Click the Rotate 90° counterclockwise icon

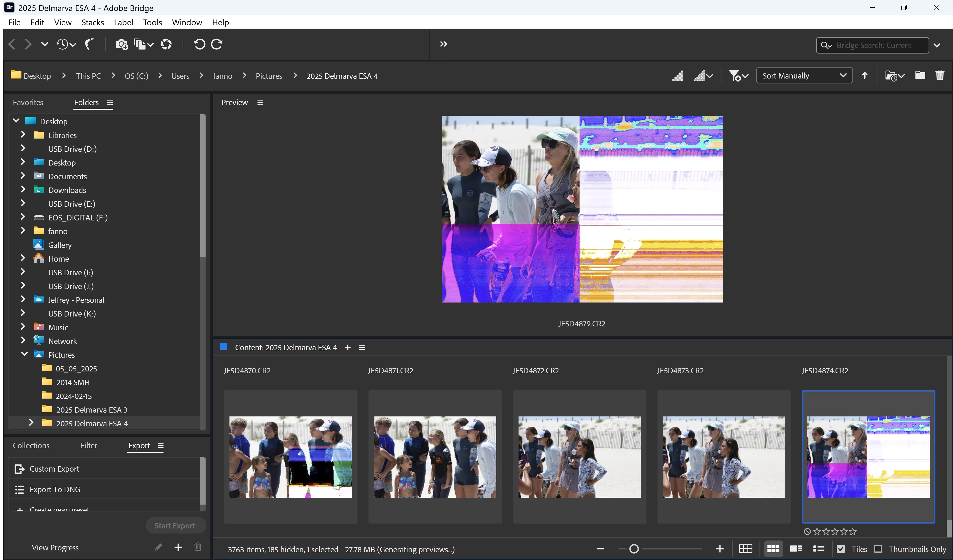point(199,44)
